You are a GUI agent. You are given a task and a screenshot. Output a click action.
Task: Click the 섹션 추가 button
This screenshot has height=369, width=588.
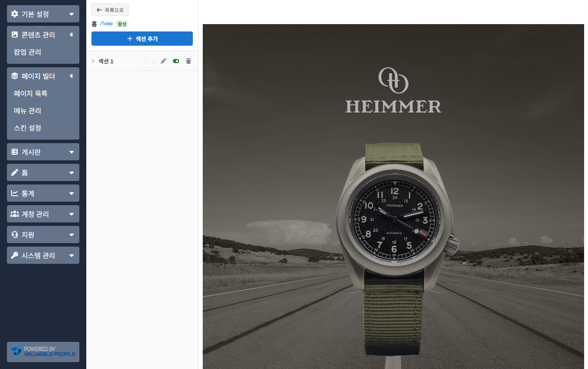[x=142, y=39]
